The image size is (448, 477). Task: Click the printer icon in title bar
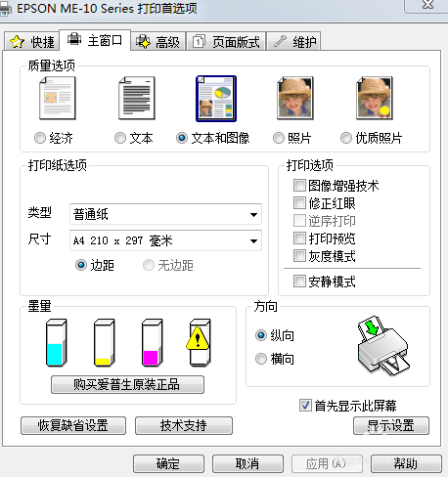[5, 10]
